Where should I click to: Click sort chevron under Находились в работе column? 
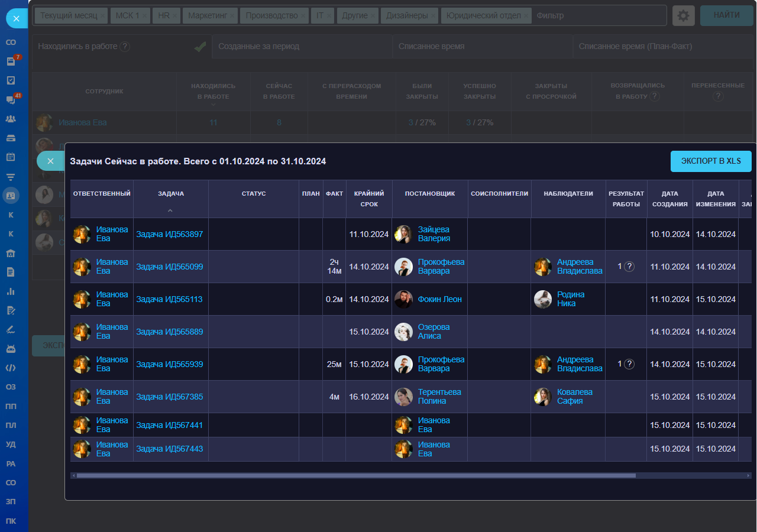click(x=213, y=105)
